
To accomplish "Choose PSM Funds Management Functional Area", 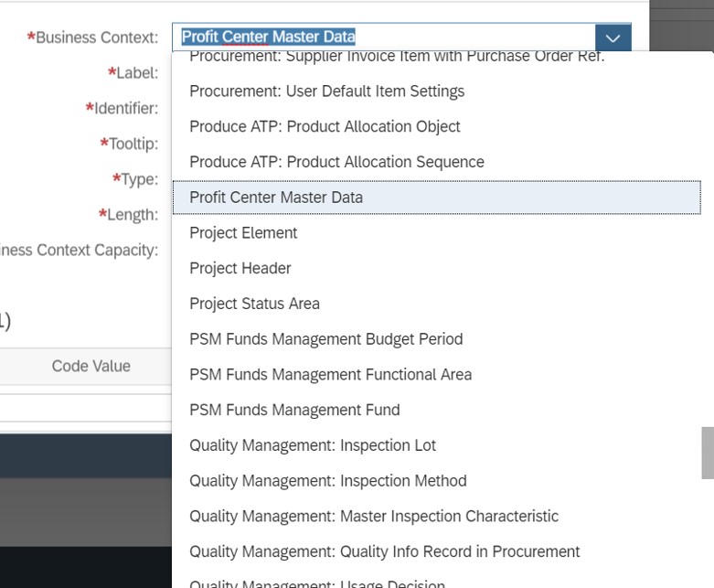I will [x=330, y=375].
